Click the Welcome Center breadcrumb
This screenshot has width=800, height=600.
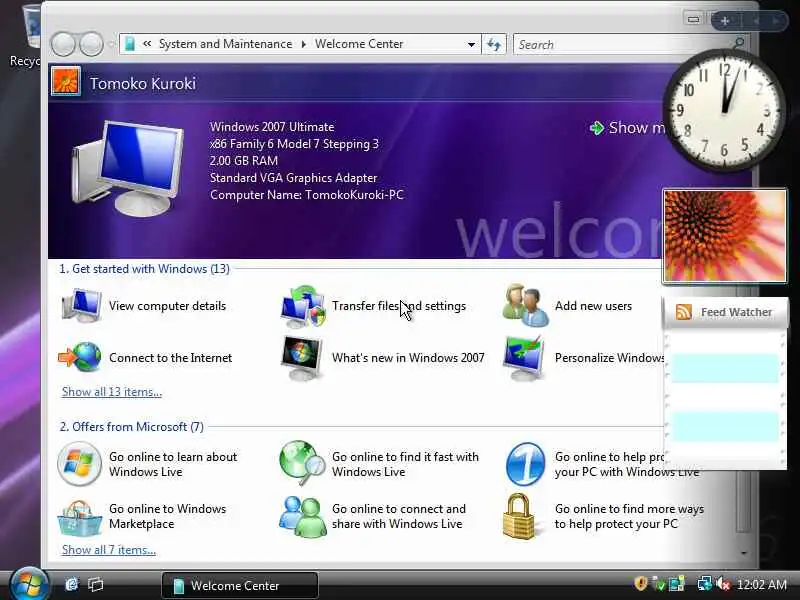click(359, 44)
